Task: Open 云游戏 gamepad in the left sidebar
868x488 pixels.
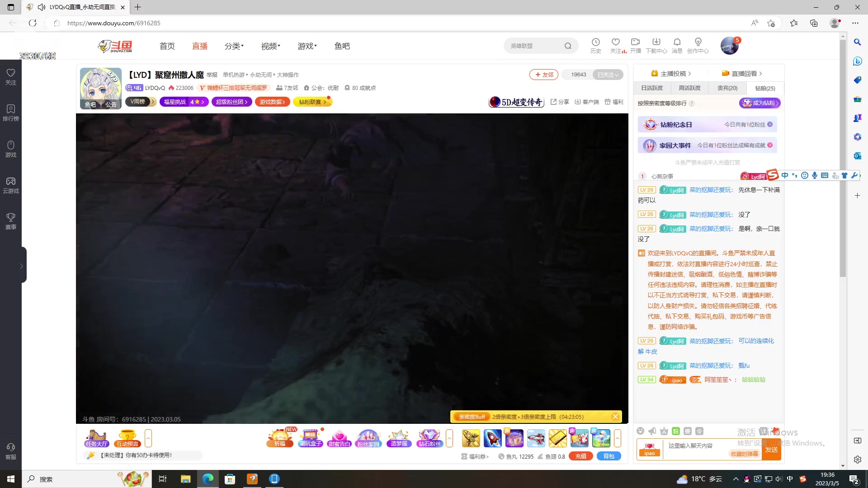Action: [x=11, y=185]
